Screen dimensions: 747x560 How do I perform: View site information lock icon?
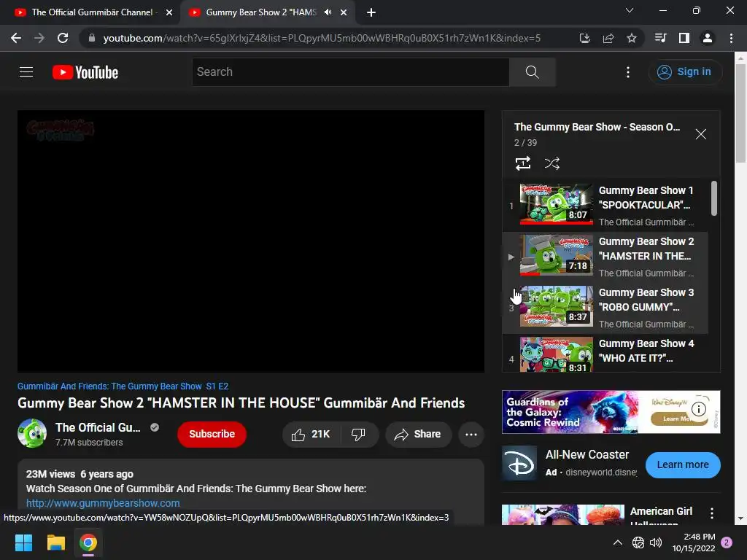coord(92,38)
